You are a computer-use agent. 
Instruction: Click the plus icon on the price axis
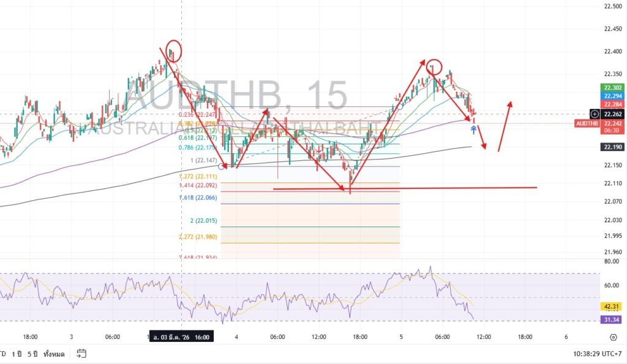coord(595,114)
